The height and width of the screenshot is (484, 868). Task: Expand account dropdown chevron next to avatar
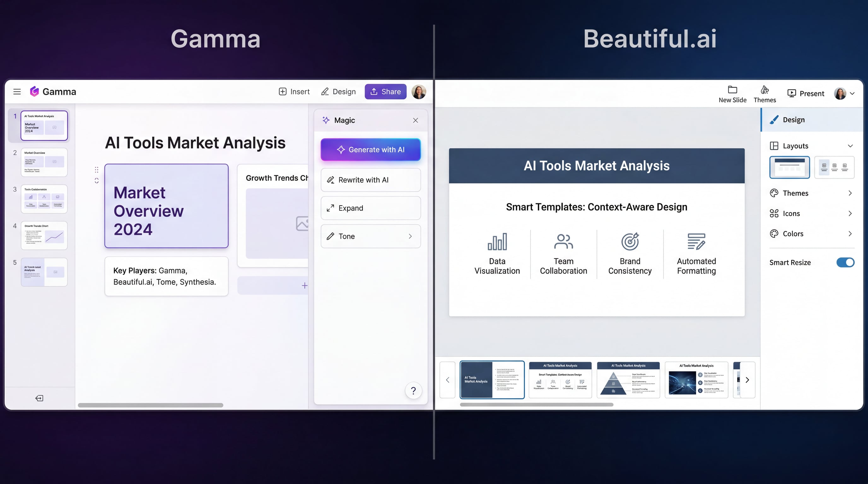852,94
